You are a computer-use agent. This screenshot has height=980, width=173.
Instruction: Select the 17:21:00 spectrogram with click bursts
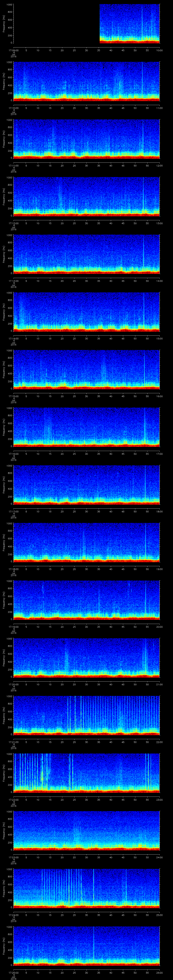(87, 714)
